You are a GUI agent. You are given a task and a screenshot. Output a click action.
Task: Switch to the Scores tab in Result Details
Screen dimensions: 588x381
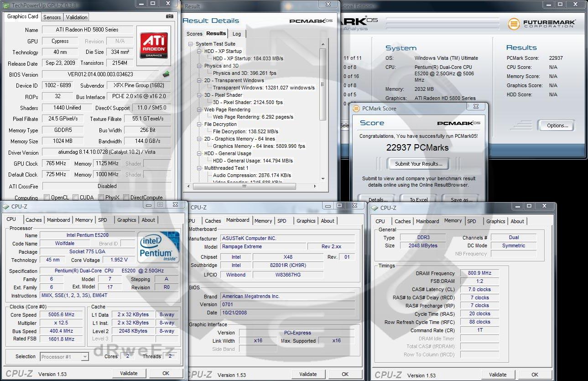click(x=194, y=34)
